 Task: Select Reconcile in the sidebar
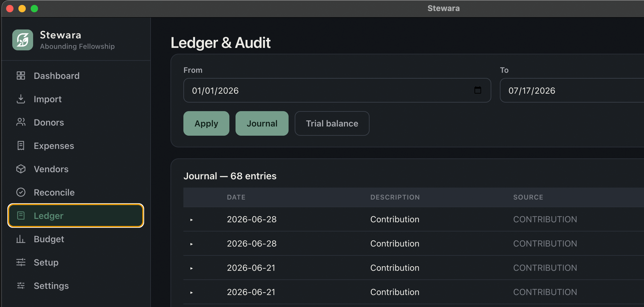(76, 192)
